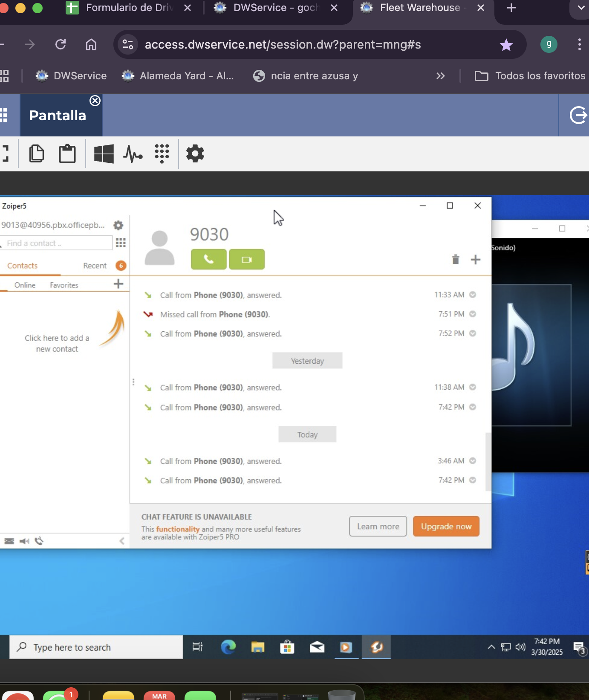The width and height of the screenshot is (589, 700).
Task: Bookmark page with star icon
Action: tap(506, 44)
